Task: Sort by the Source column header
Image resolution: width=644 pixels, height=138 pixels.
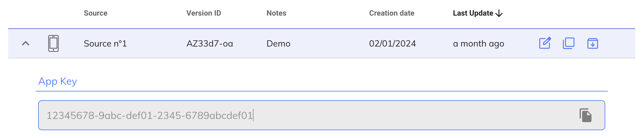Action: pyautogui.click(x=95, y=13)
